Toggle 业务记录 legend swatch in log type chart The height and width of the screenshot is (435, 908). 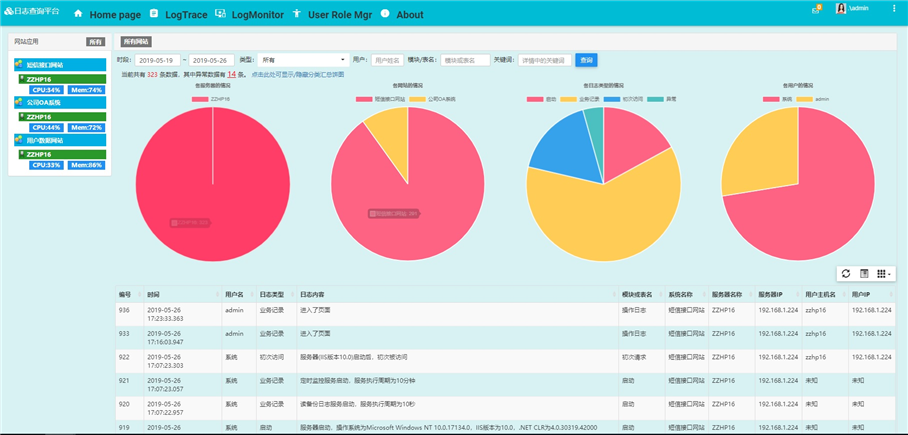[569, 100]
